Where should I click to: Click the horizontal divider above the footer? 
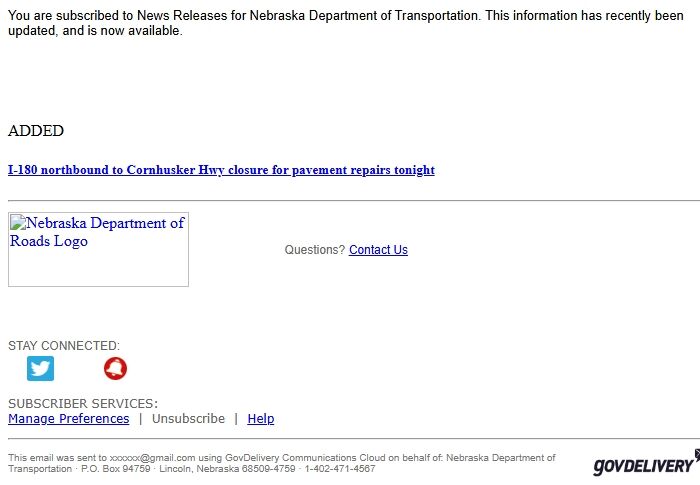click(350, 439)
